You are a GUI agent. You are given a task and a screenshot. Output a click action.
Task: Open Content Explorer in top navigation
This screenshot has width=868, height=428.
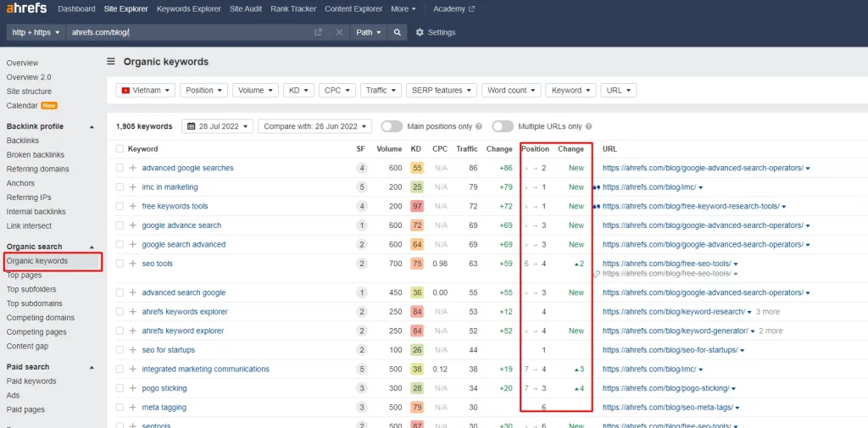pos(353,8)
